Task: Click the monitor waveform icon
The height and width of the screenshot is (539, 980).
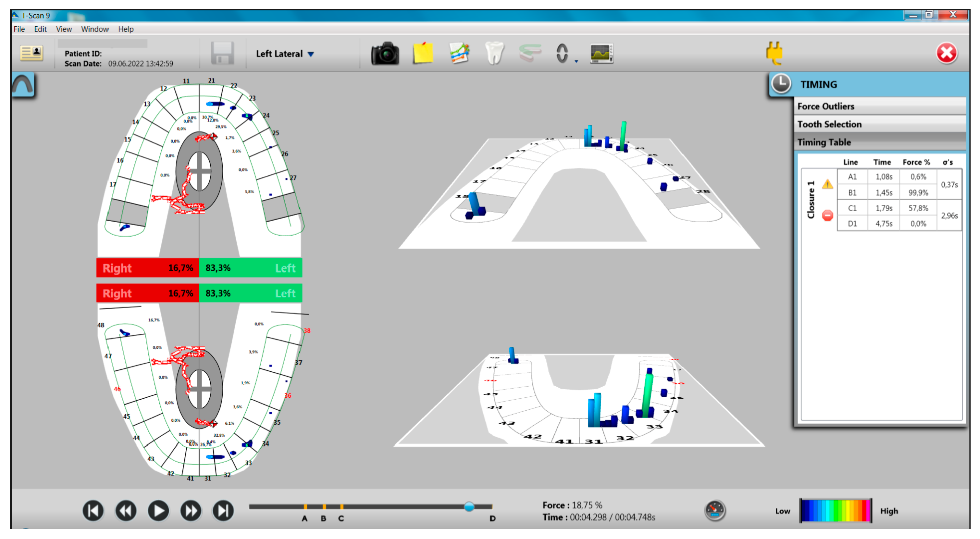Action: [601, 54]
